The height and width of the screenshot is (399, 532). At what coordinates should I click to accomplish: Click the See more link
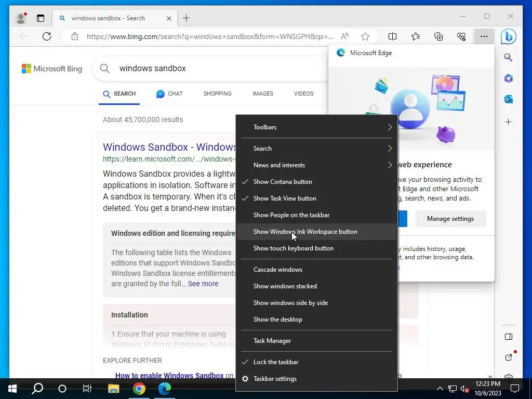[x=203, y=284]
